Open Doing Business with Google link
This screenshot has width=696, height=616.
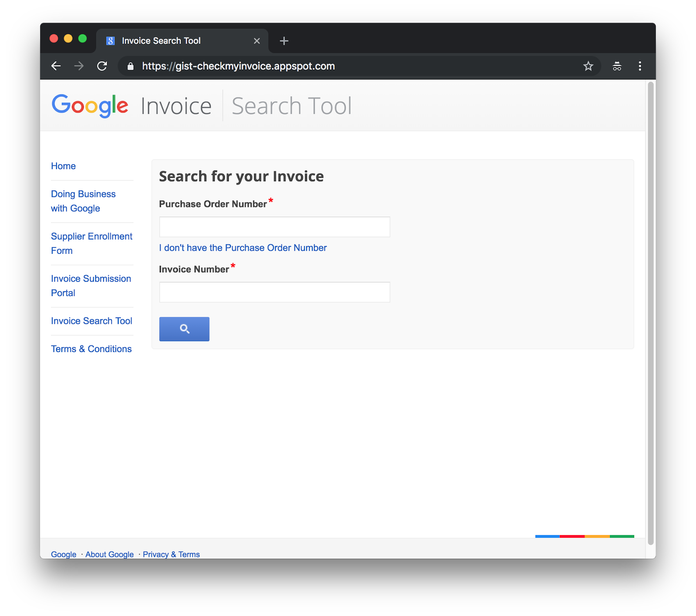[x=83, y=201]
